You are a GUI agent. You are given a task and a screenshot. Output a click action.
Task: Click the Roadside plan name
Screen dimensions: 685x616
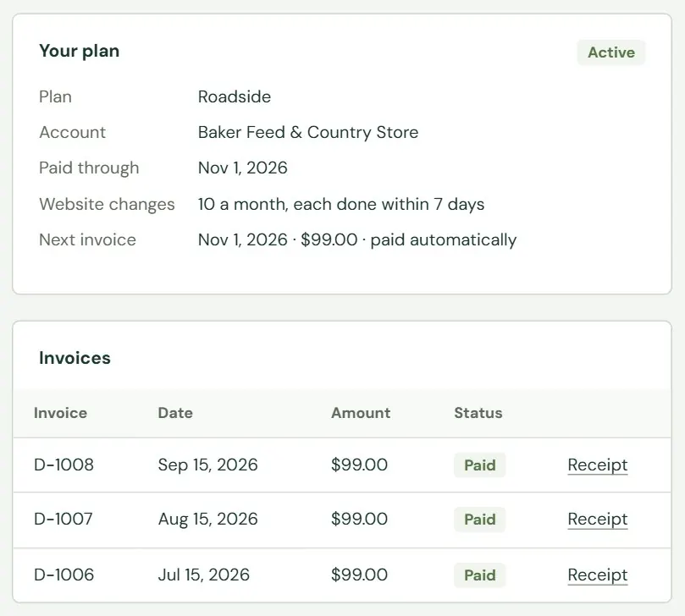[235, 96]
